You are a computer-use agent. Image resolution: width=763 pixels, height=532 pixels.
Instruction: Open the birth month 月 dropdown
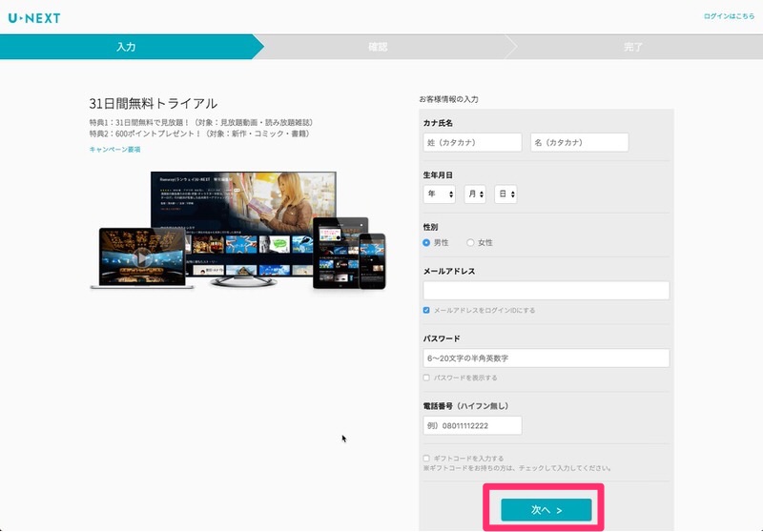pos(475,194)
